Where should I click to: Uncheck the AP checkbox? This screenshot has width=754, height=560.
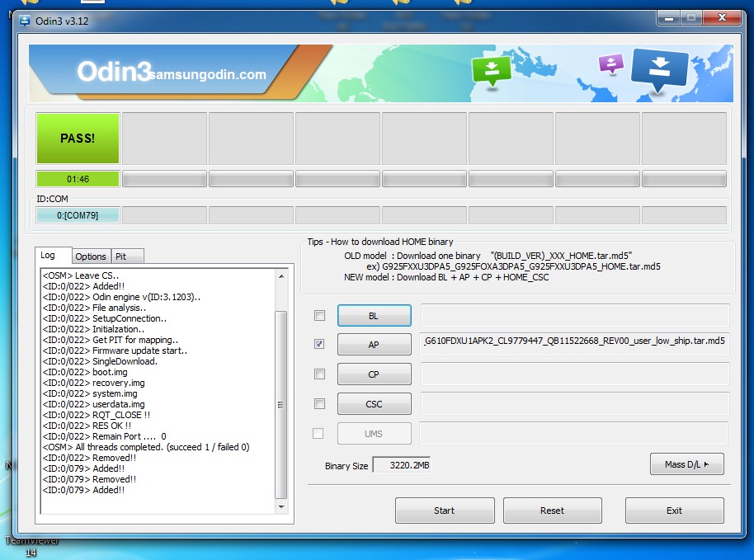point(319,344)
